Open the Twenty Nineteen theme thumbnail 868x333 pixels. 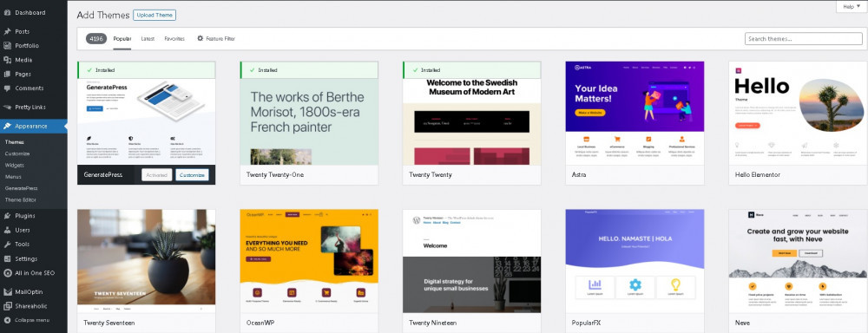pyautogui.click(x=471, y=261)
